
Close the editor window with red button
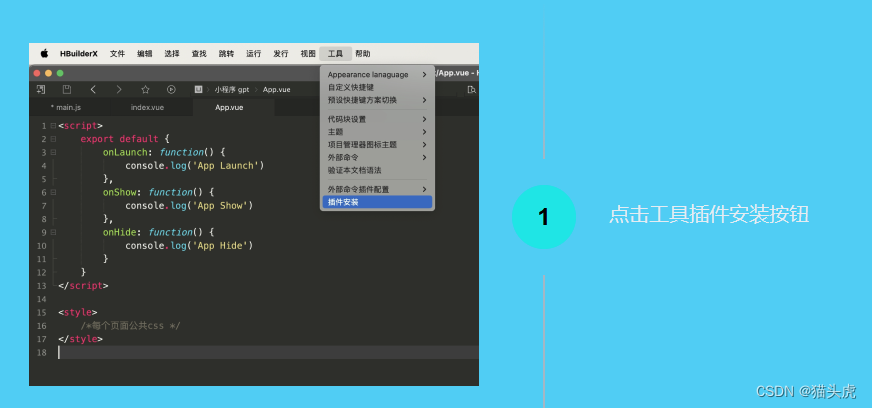coord(37,73)
